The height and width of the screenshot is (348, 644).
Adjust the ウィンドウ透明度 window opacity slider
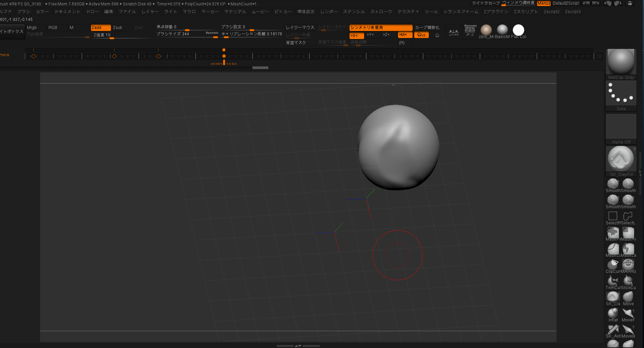[518, 3]
